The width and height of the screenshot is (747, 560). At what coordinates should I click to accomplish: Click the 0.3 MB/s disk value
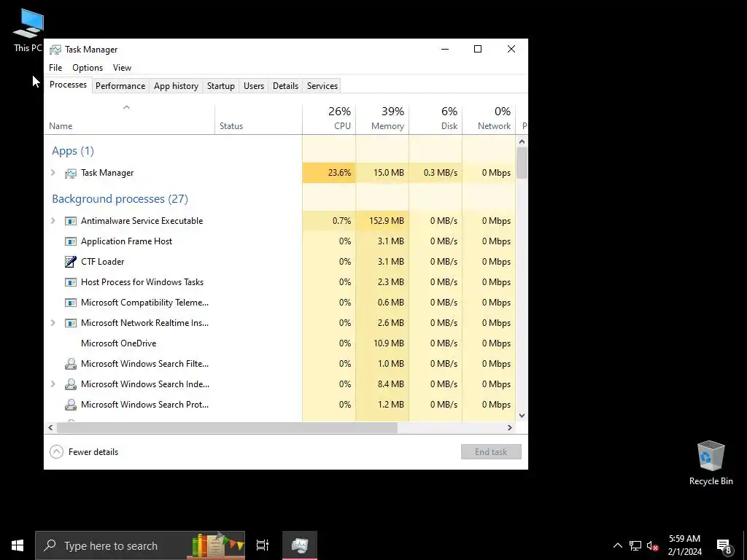click(x=440, y=173)
